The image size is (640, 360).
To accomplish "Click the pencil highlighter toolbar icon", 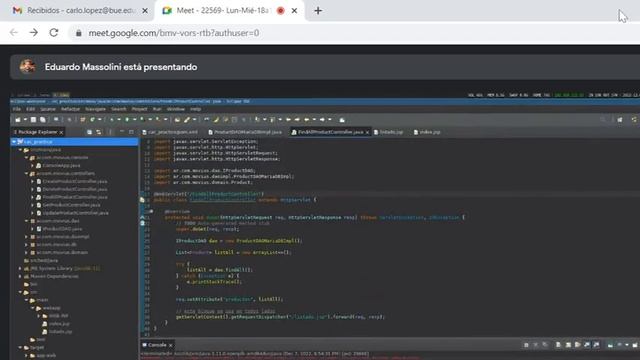I will click(x=187, y=120).
